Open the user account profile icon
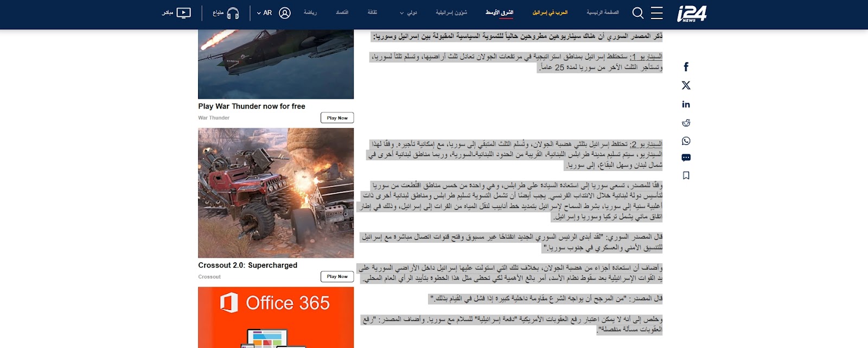868x348 pixels. pos(285,13)
